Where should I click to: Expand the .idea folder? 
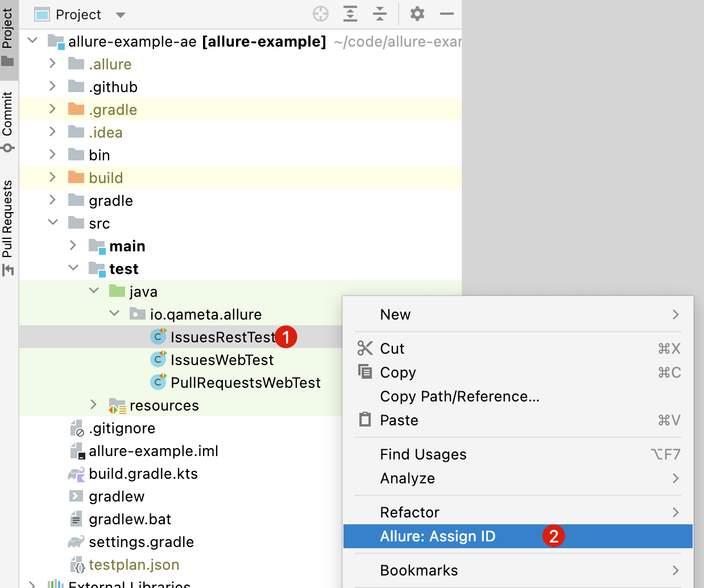53,132
